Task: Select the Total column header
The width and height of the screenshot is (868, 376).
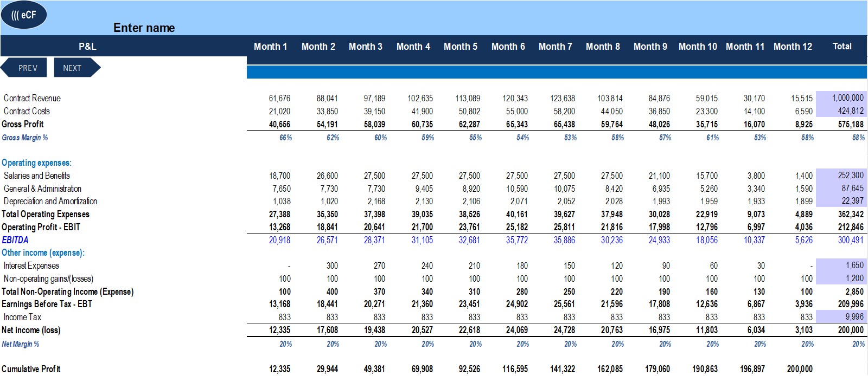Action: click(x=842, y=47)
